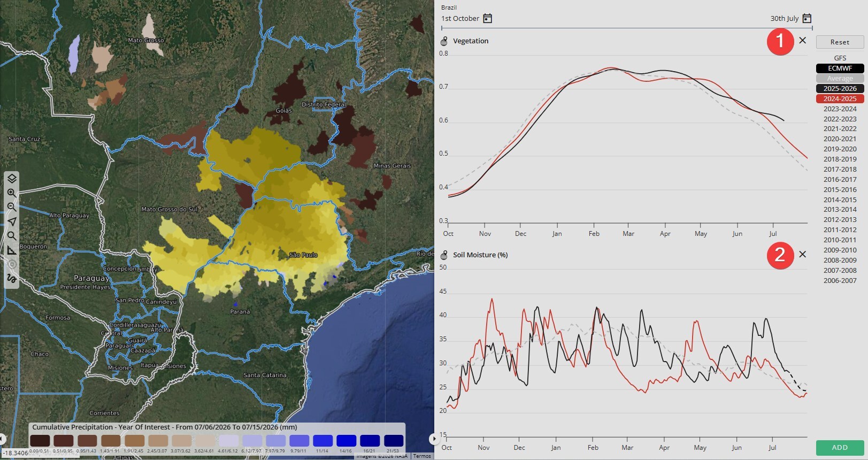Zoom in on the map
868x460 pixels.
12,193
